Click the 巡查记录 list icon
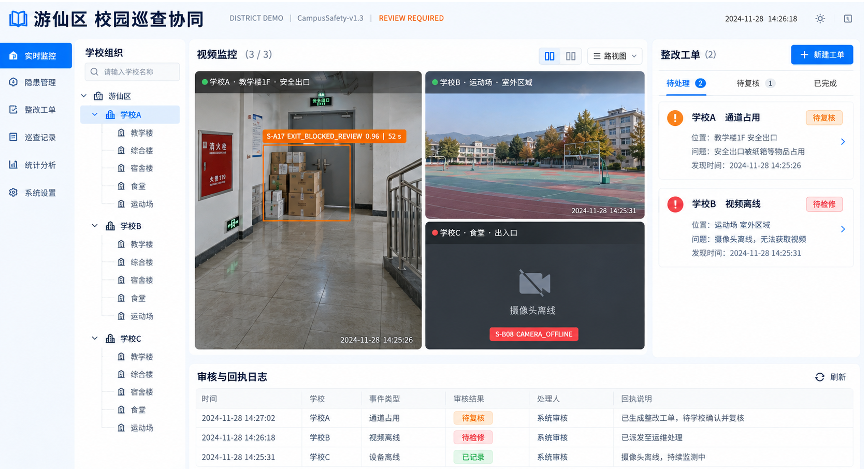868x469 pixels. click(x=13, y=137)
